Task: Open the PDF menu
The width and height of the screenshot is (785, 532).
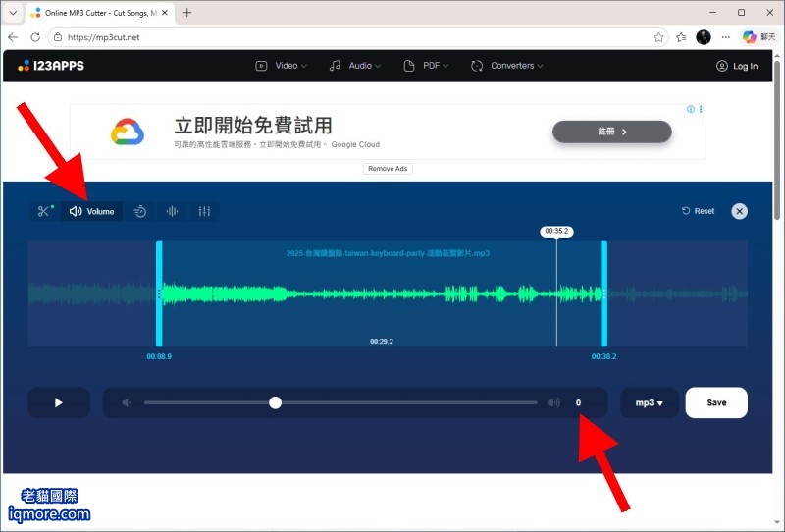Action: point(426,66)
